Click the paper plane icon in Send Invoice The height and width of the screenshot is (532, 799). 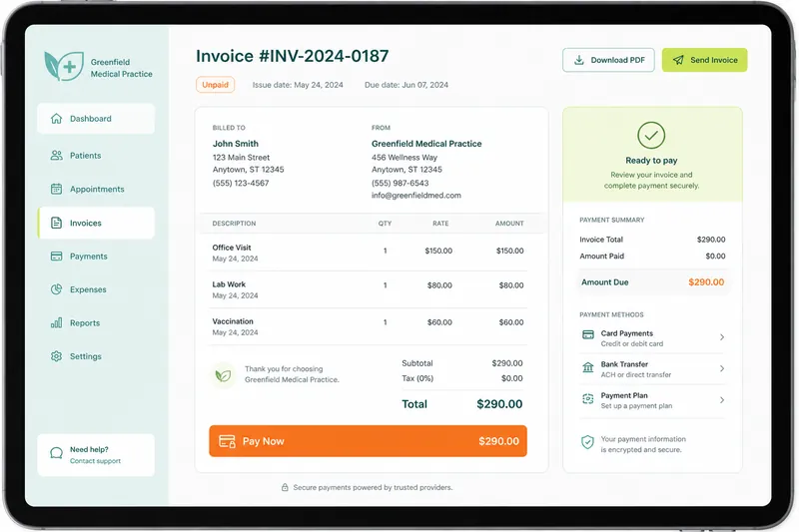678,60
